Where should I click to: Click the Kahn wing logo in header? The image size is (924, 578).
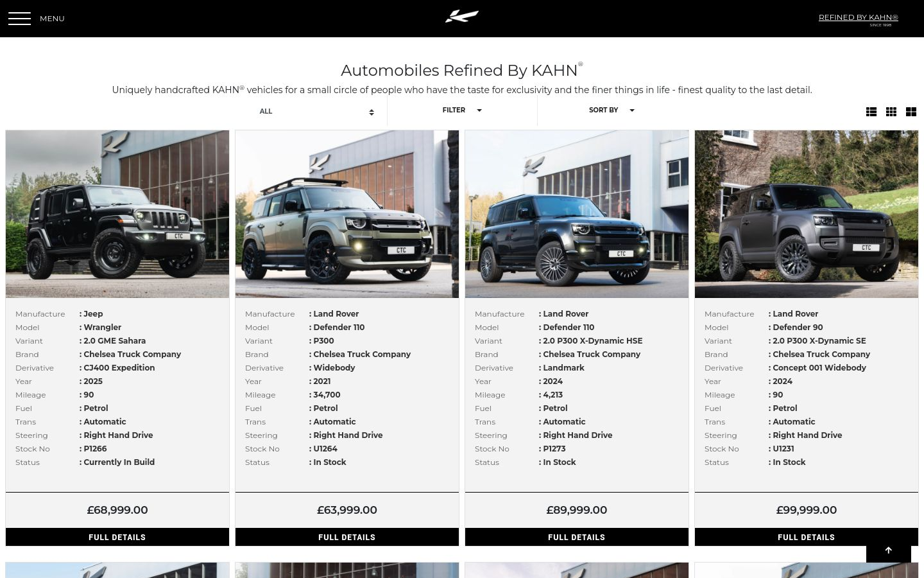click(462, 16)
